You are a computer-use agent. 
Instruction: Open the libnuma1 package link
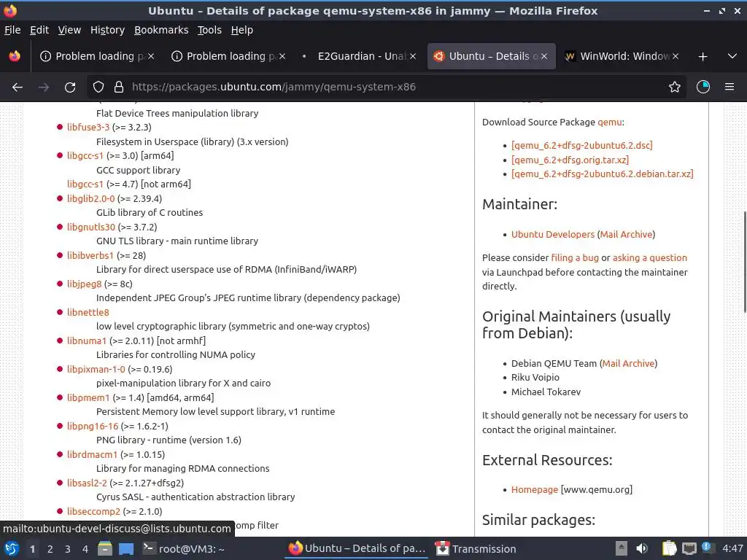pyautogui.click(x=87, y=341)
